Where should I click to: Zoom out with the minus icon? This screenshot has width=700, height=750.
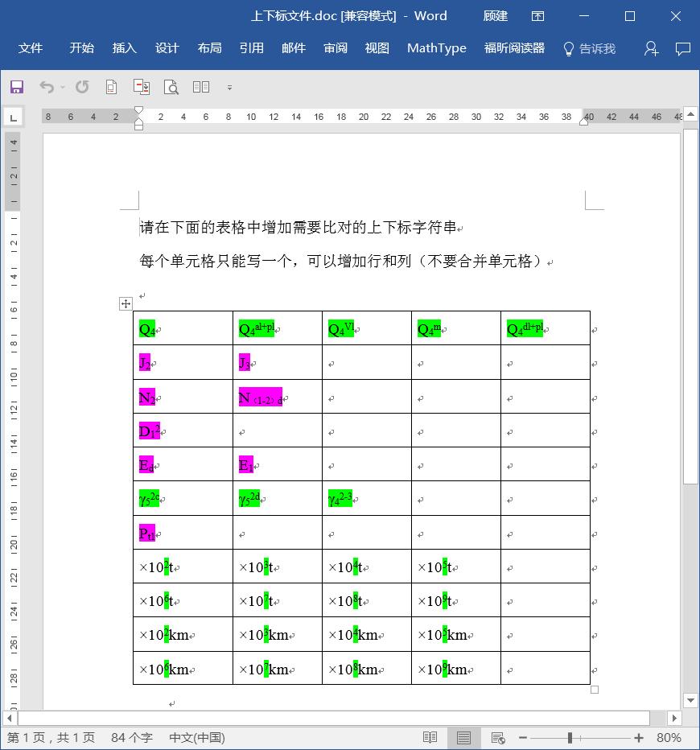[x=523, y=737]
